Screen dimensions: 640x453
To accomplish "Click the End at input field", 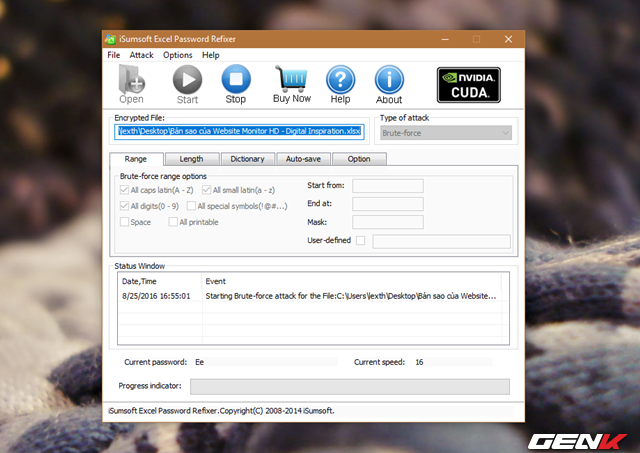I will tap(388, 204).
